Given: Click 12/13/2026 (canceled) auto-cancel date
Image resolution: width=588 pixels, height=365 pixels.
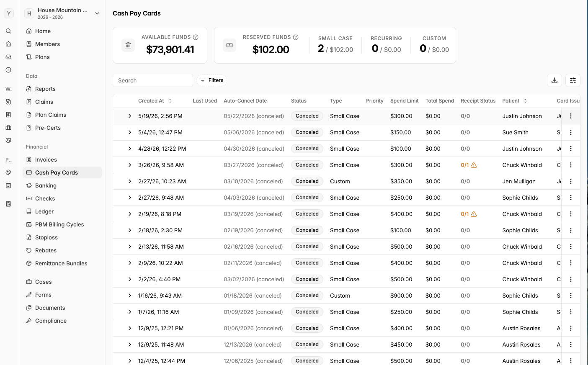Looking at the screenshot, I should (x=253, y=344).
